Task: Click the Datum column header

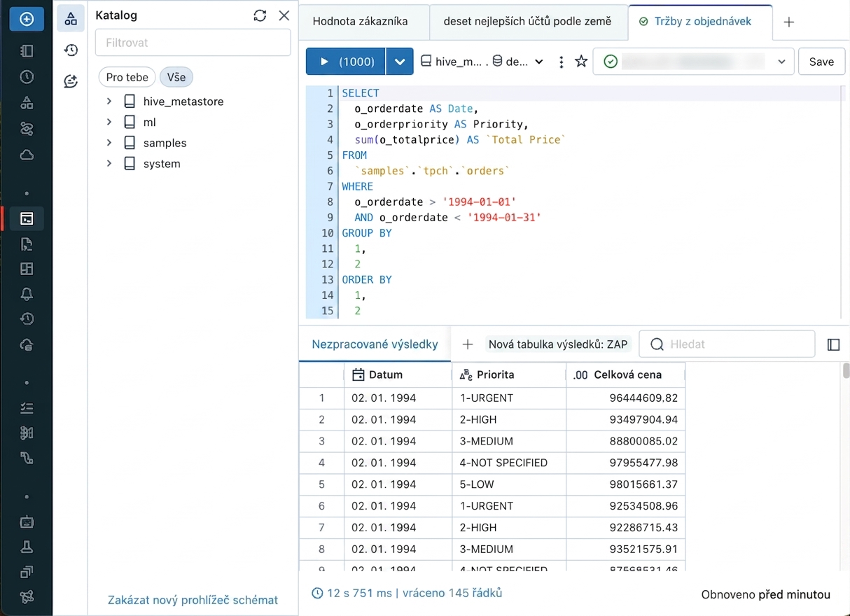Action: [x=398, y=374]
